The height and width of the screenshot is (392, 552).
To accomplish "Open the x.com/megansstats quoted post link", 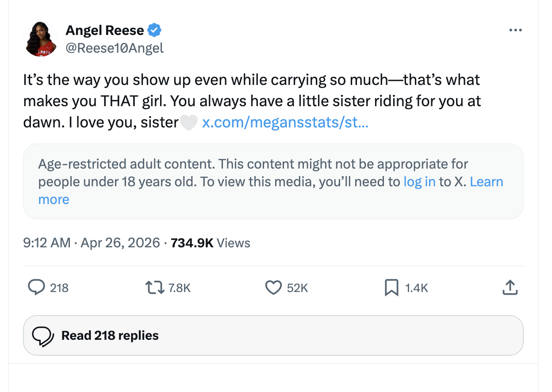I will [x=285, y=123].
